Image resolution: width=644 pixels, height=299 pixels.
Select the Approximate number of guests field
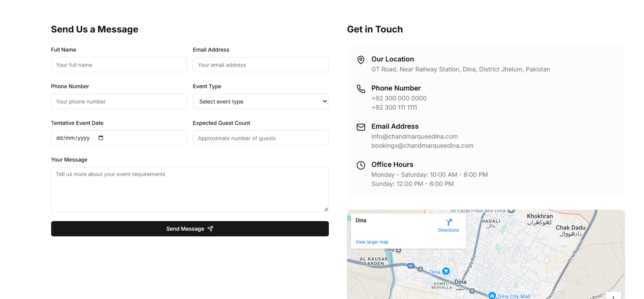(x=261, y=138)
